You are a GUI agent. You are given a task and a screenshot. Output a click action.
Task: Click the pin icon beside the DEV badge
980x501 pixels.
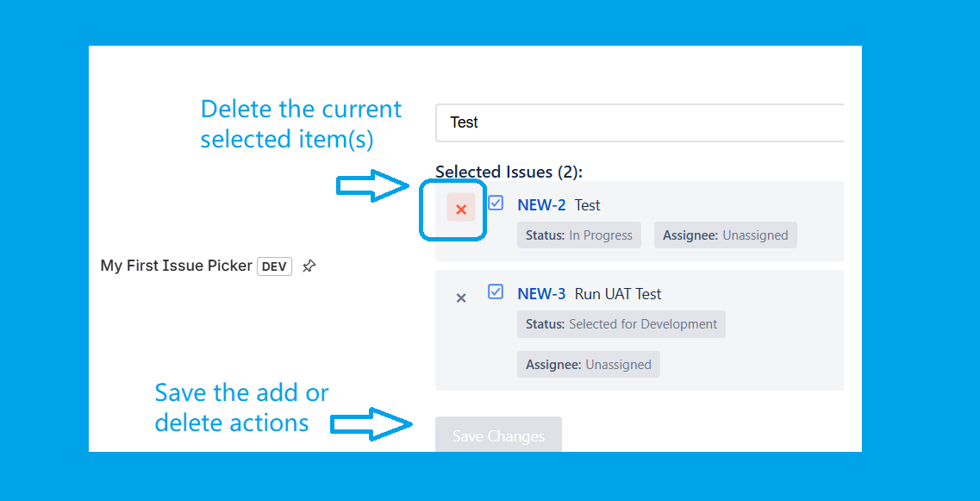309,266
